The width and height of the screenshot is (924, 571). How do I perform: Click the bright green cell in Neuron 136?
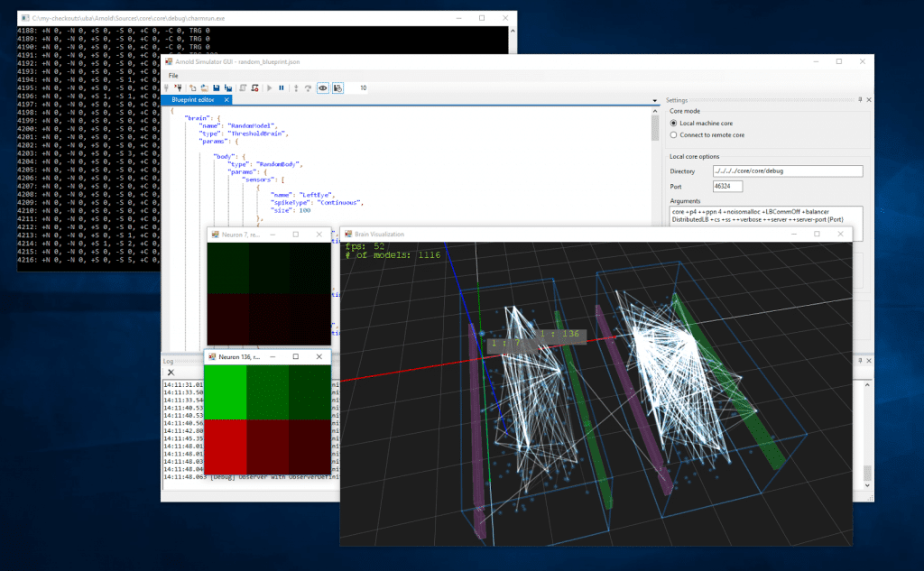225,391
